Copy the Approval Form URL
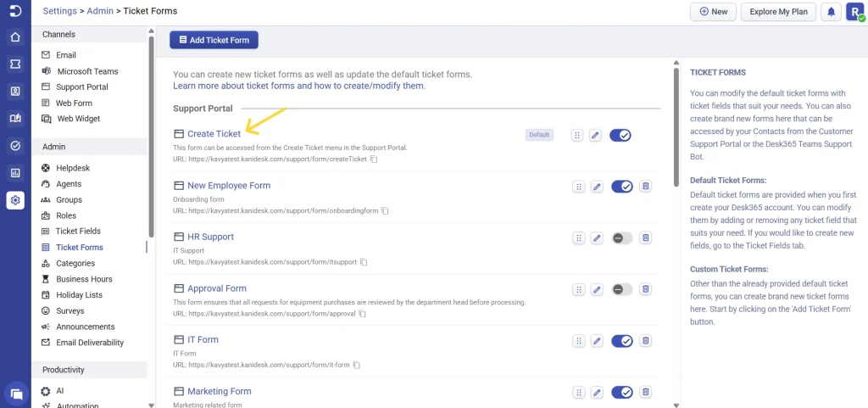Viewport: 868px width, 408px height. [363, 314]
